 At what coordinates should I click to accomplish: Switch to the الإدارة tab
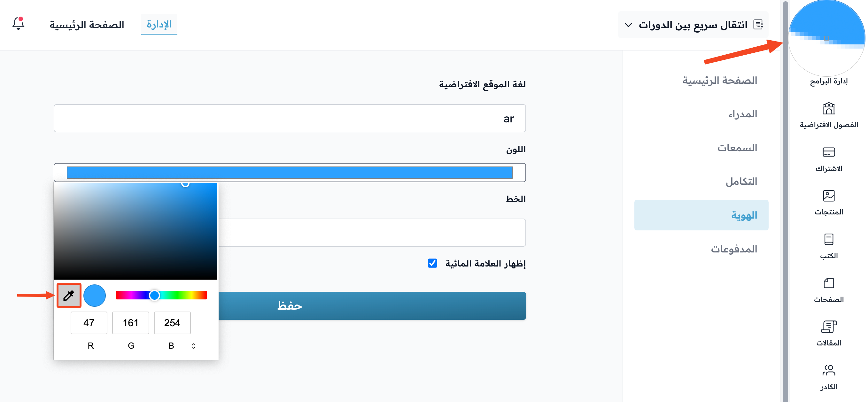coord(159,24)
